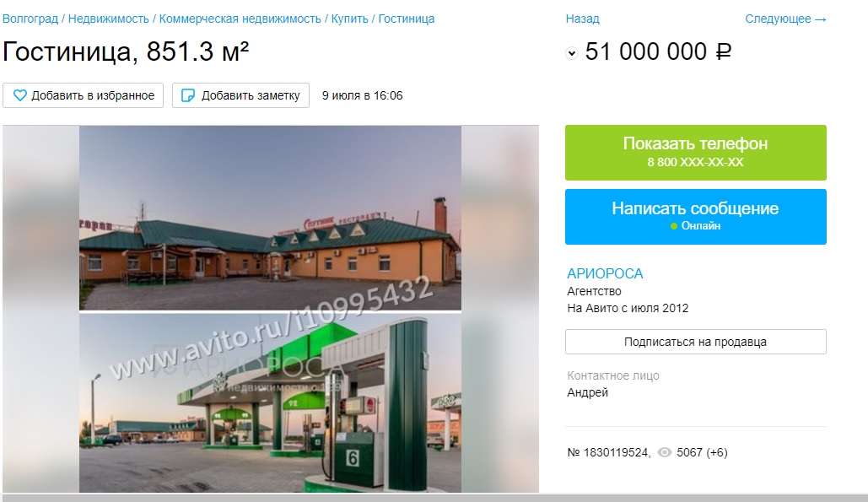Open the Волгоград breadcrumb link
Screen dimensions: 868x502
[30, 19]
